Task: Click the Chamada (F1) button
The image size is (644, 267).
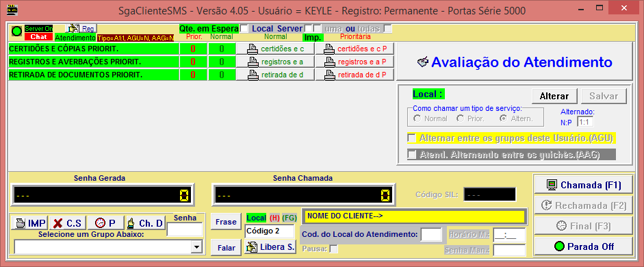Action: click(583, 185)
